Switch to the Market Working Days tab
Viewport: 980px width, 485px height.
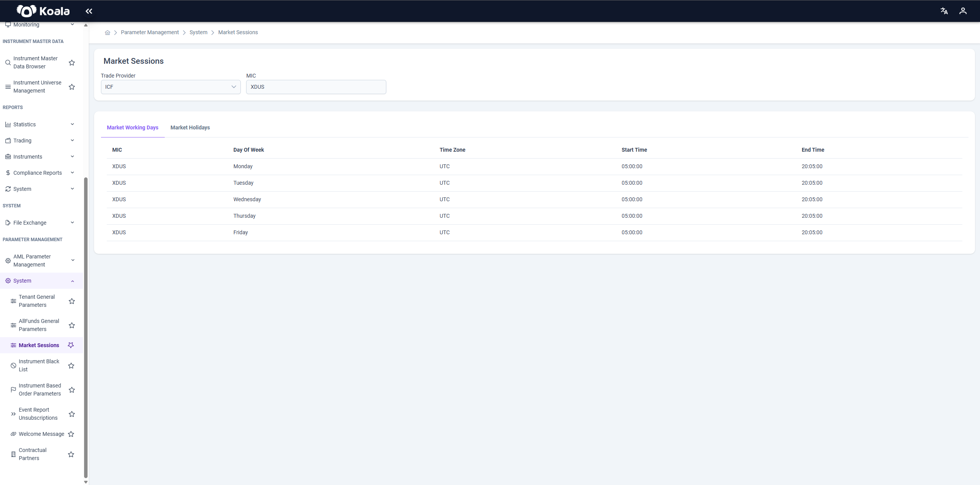pyautogui.click(x=132, y=127)
